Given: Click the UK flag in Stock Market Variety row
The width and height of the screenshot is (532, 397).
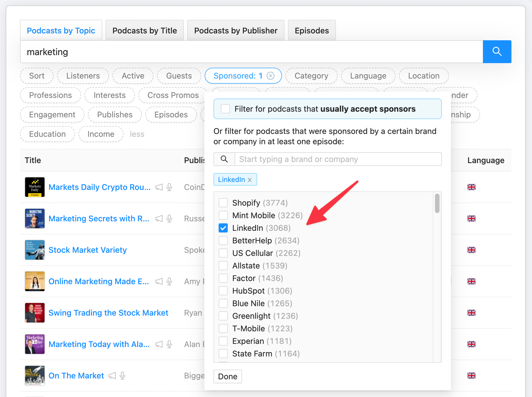Looking at the screenshot, I should point(471,250).
